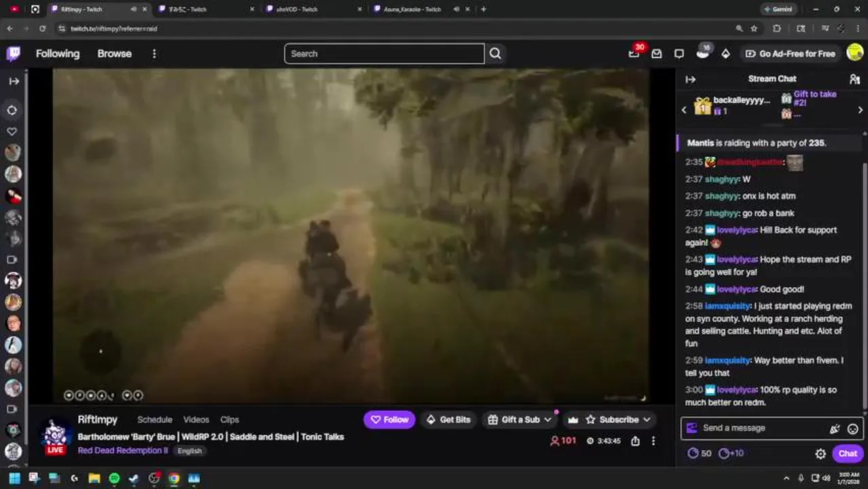Show hidden system tray icons
The image size is (868, 489).
point(787,478)
